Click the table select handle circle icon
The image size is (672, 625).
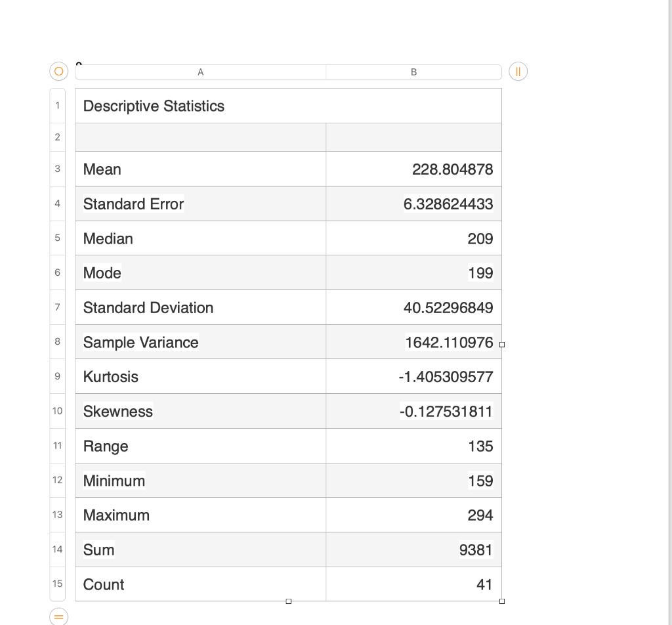pyautogui.click(x=58, y=71)
